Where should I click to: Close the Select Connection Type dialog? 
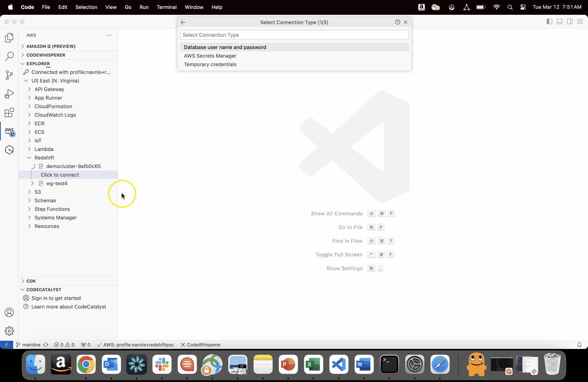click(406, 22)
